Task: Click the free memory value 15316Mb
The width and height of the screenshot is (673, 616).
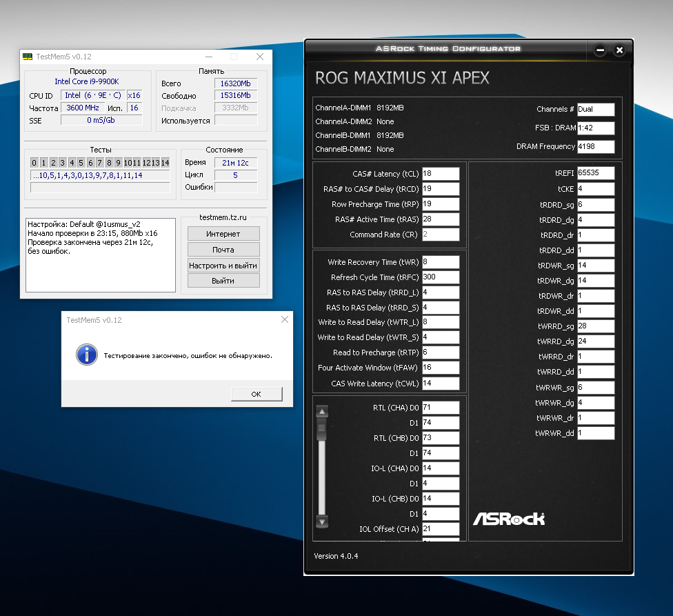Action: [x=236, y=95]
